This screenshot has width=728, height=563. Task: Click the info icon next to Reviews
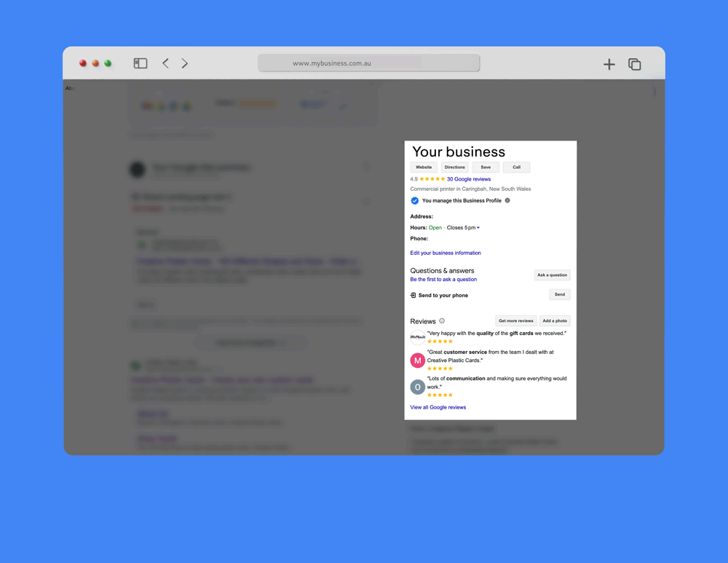[x=442, y=320]
